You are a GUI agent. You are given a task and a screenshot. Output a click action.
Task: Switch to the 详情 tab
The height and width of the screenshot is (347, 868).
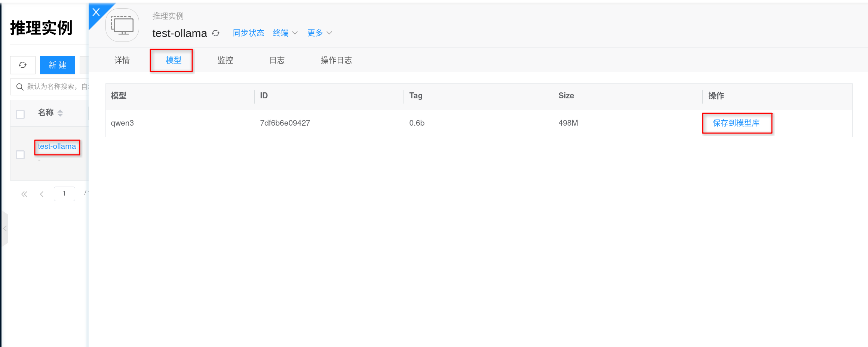click(122, 60)
